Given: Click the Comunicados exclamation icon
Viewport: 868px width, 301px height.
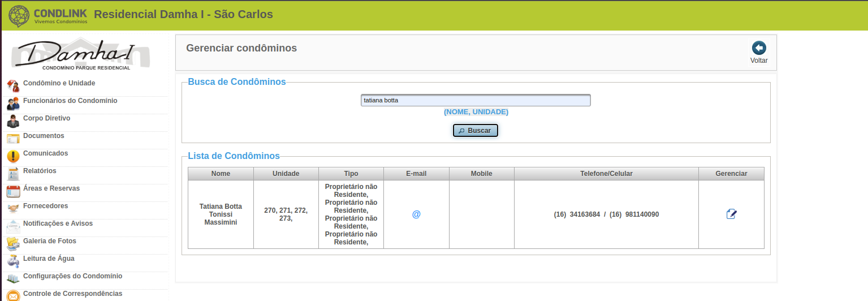Looking at the screenshot, I should (13, 156).
